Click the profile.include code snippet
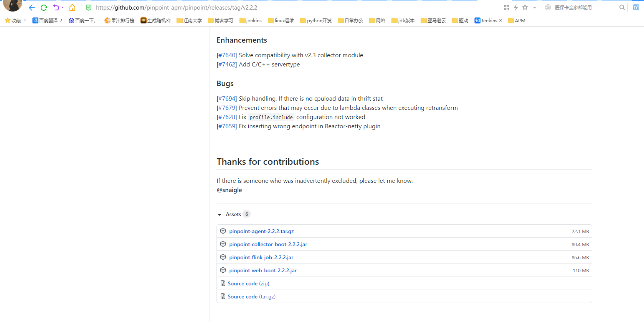Viewport: 644px width, 328px height. tap(271, 118)
